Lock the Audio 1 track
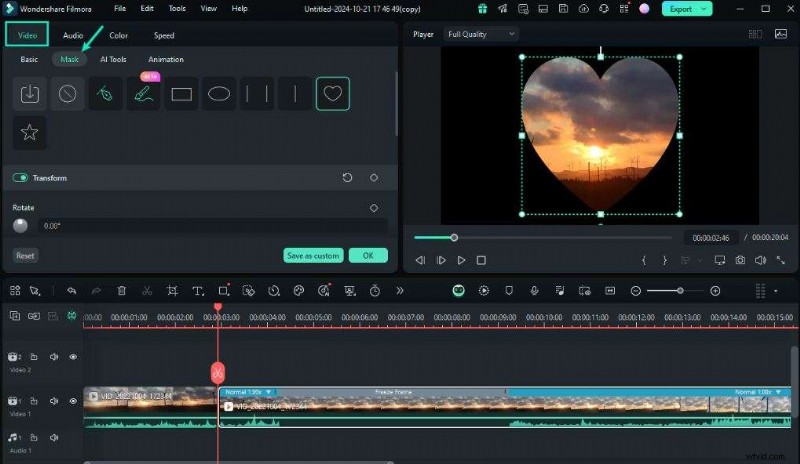This screenshot has width=800, height=464. (x=34, y=437)
